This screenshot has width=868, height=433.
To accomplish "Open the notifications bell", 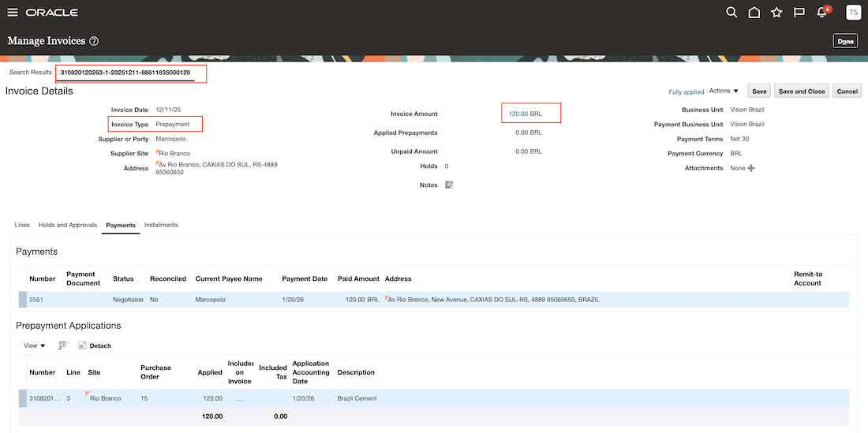I will coord(822,12).
